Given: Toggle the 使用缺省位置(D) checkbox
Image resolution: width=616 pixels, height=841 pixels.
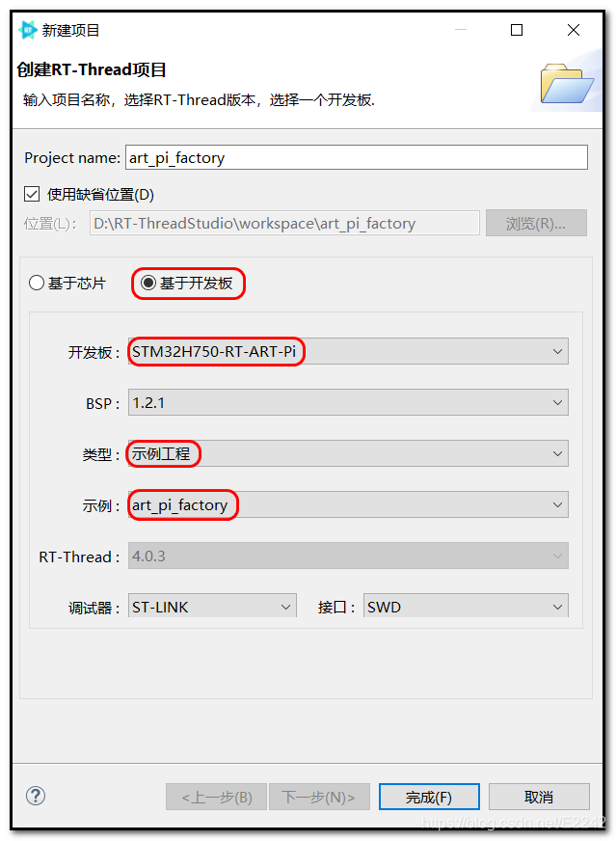Looking at the screenshot, I should 32,194.
